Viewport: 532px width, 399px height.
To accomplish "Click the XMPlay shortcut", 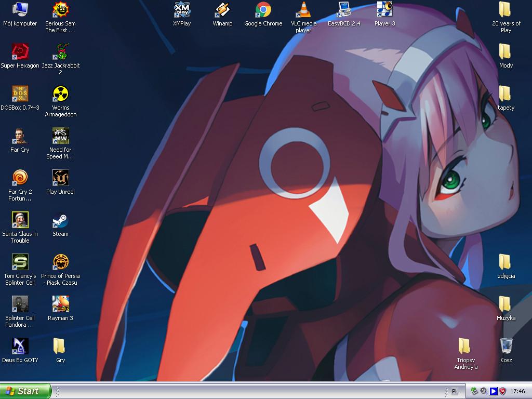I will (x=182, y=9).
